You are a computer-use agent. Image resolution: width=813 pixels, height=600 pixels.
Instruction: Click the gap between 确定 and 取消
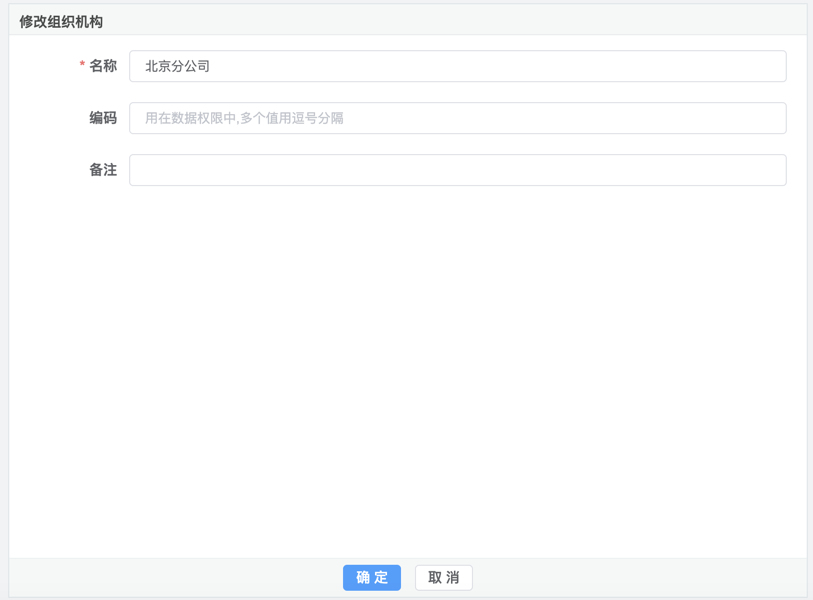[x=408, y=577]
